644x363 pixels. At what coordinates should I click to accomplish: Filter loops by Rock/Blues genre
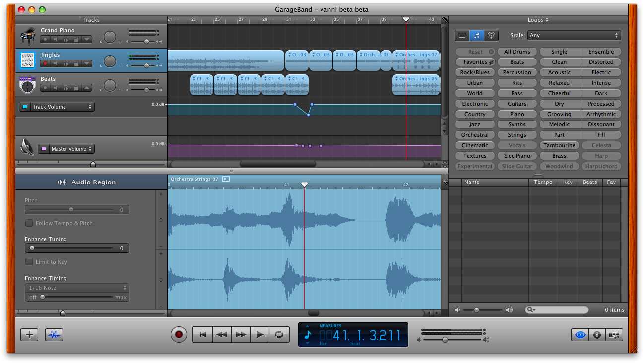tap(475, 72)
